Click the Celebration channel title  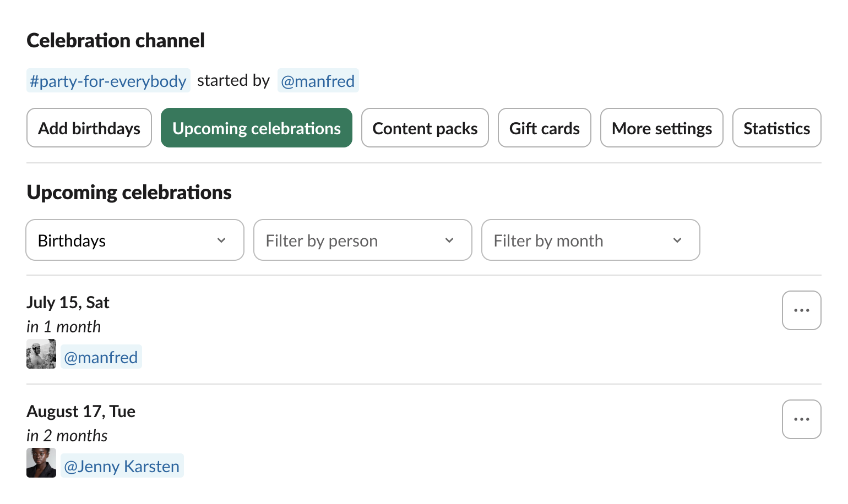116,40
